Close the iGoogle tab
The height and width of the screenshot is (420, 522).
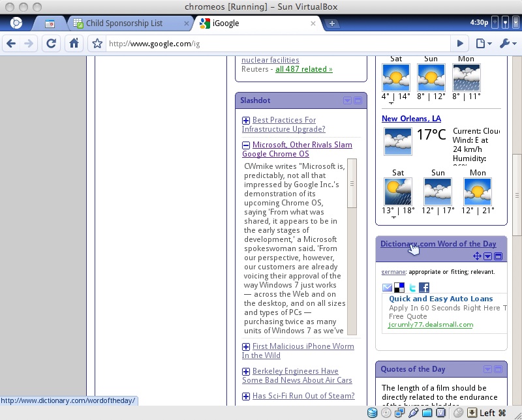313,23
